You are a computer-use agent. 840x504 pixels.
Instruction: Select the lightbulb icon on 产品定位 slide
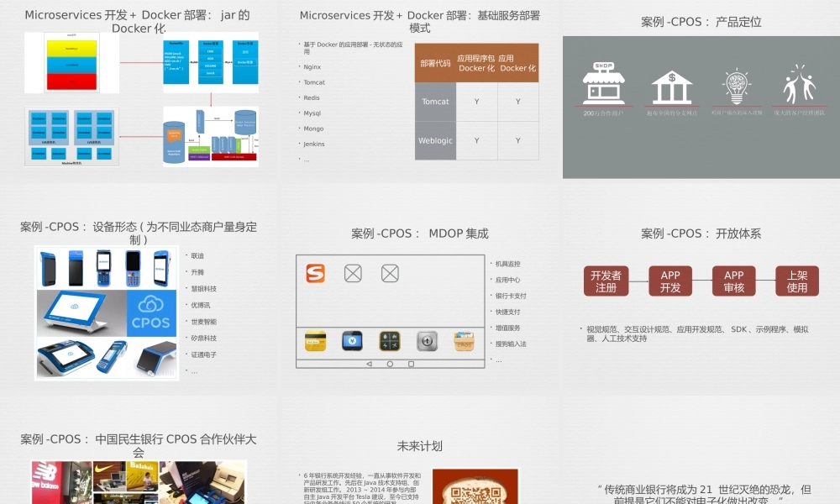point(736,84)
